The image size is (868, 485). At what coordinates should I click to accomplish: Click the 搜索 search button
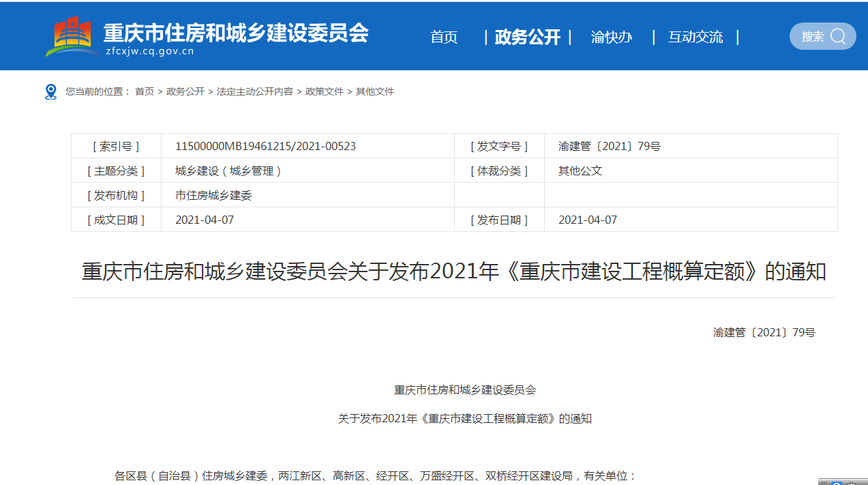(822, 36)
